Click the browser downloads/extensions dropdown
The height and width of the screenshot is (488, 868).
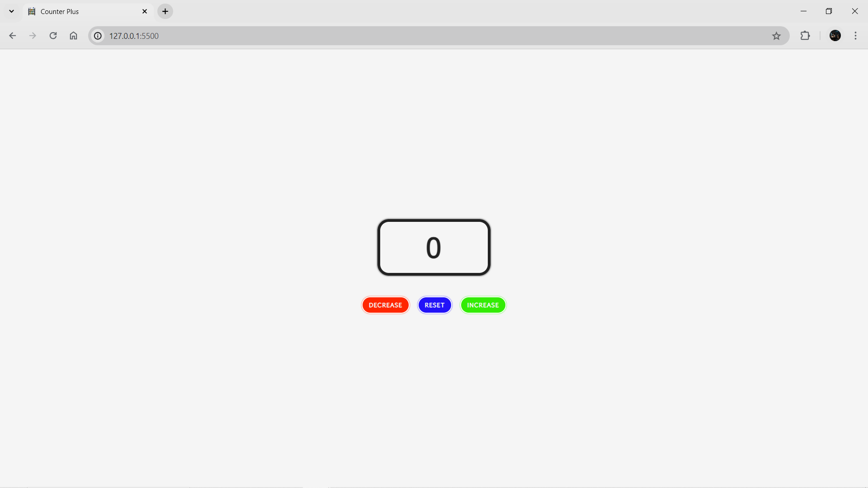[x=806, y=36]
